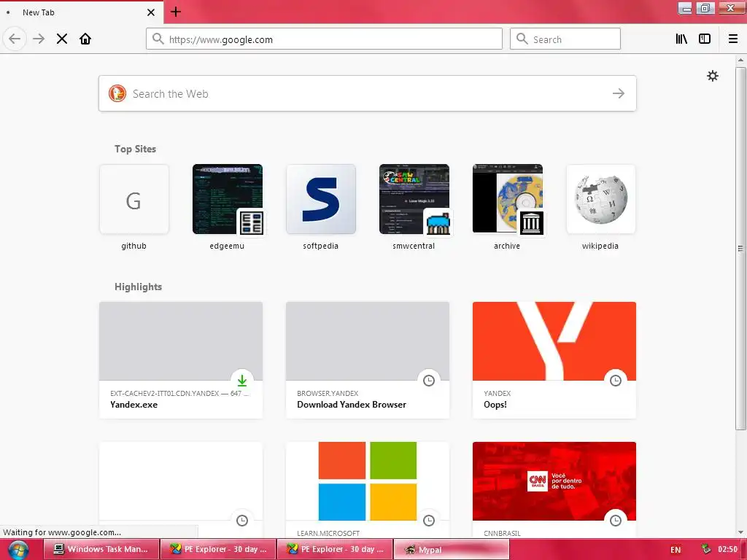Click history clock on blank highlight card

pos(242,521)
